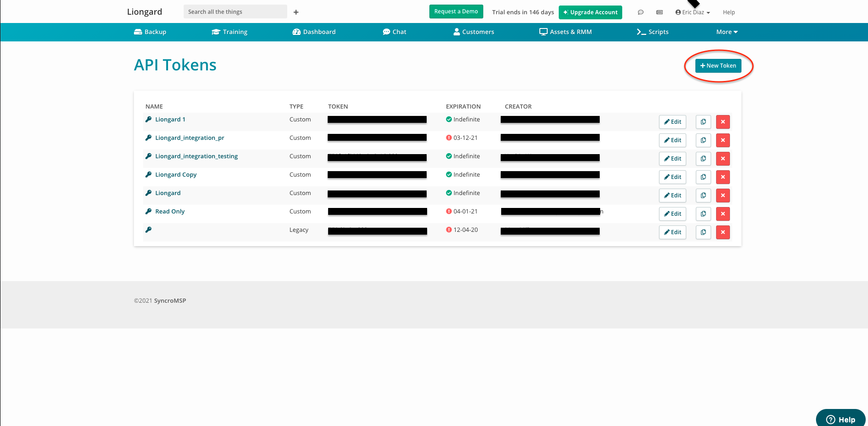The image size is (868, 426).
Task: Delete the Liongard_integration_testing token
Action: click(723, 159)
